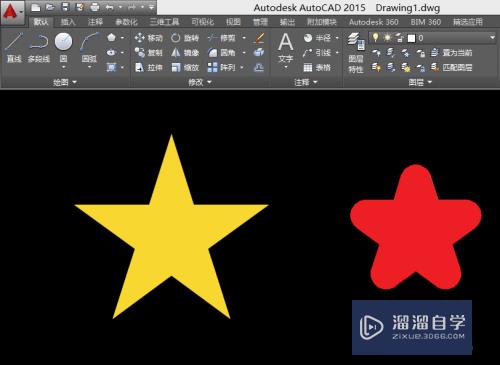The width and height of the screenshot is (500, 365).
Task: Open the Fillet (圆角) dropdown arrow
Action: [244, 53]
